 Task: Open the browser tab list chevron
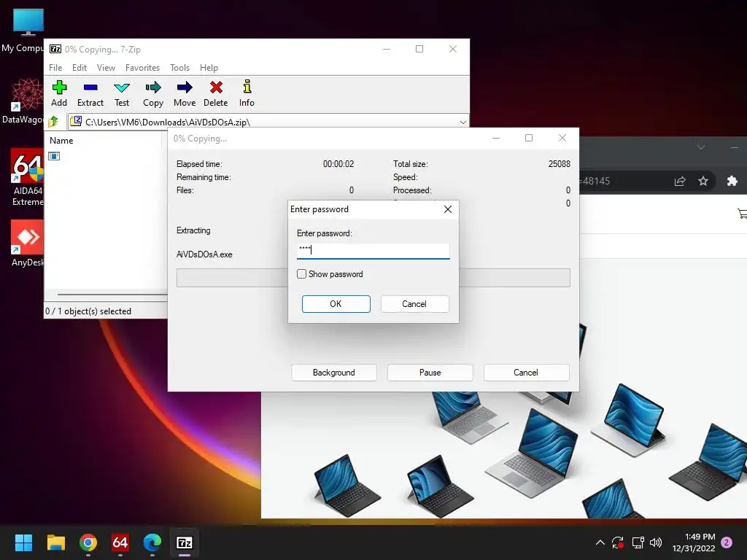click(701, 147)
